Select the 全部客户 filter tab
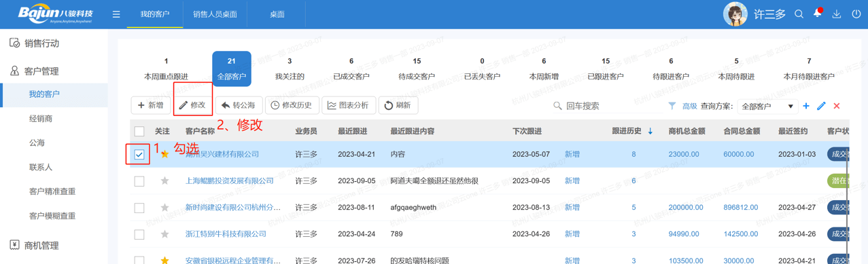Viewport: 868px width, 264px height. pos(231,69)
